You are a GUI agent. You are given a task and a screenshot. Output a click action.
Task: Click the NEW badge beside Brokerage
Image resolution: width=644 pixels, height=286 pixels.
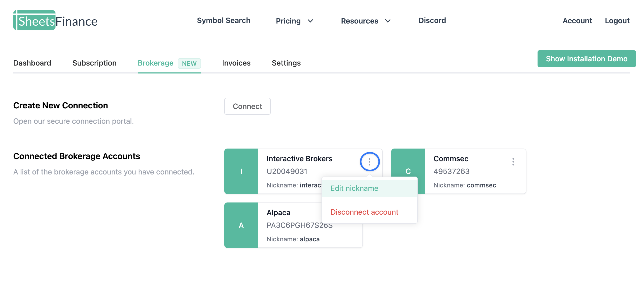tap(189, 63)
